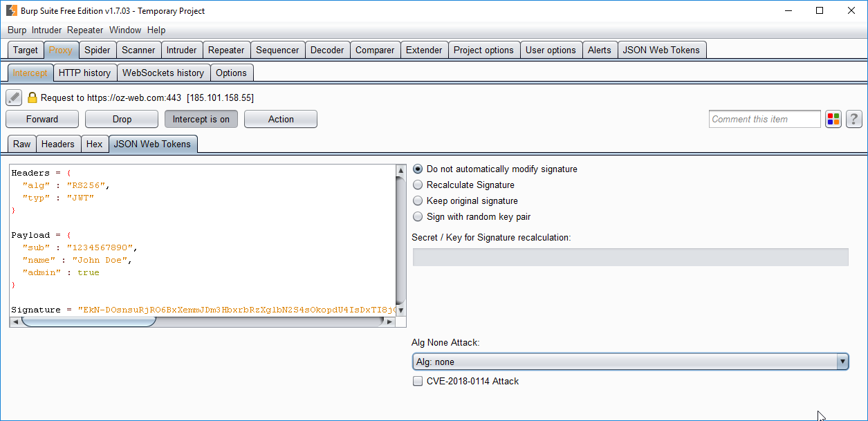Switch to the Decoder tab
The height and width of the screenshot is (421, 868).
[327, 50]
